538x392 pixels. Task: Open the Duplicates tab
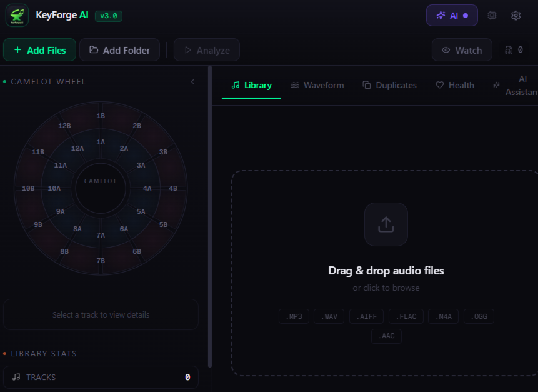389,85
